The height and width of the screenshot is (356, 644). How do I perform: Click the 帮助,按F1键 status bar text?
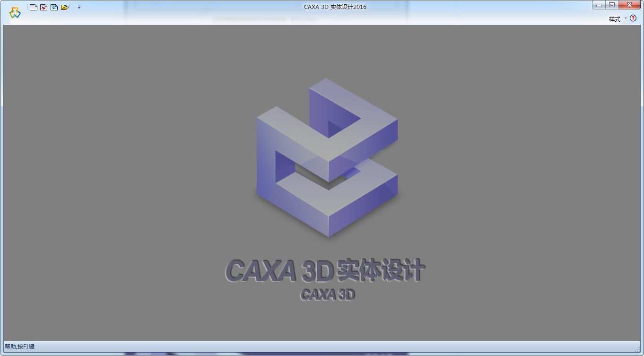(x=20, y=347)
